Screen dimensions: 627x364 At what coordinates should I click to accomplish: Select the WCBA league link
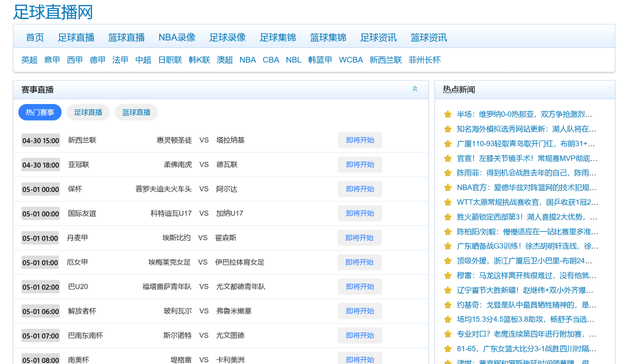[x=351, y=60]
